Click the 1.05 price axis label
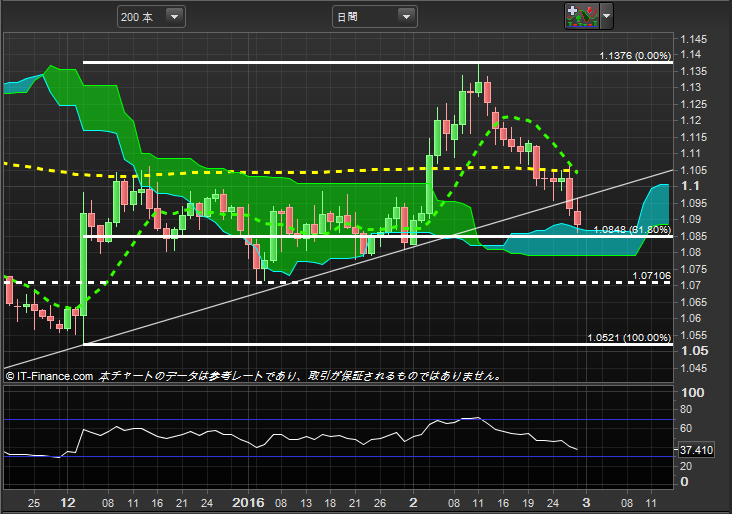732x514 pixels. pos(694,351)
